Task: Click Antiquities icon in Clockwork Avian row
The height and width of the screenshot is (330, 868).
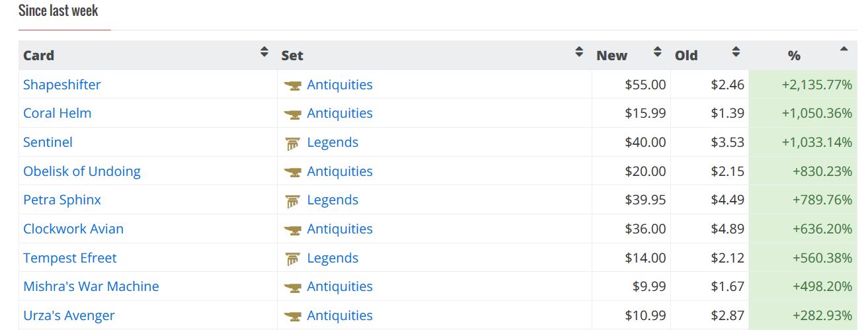Action: [292, 229]
